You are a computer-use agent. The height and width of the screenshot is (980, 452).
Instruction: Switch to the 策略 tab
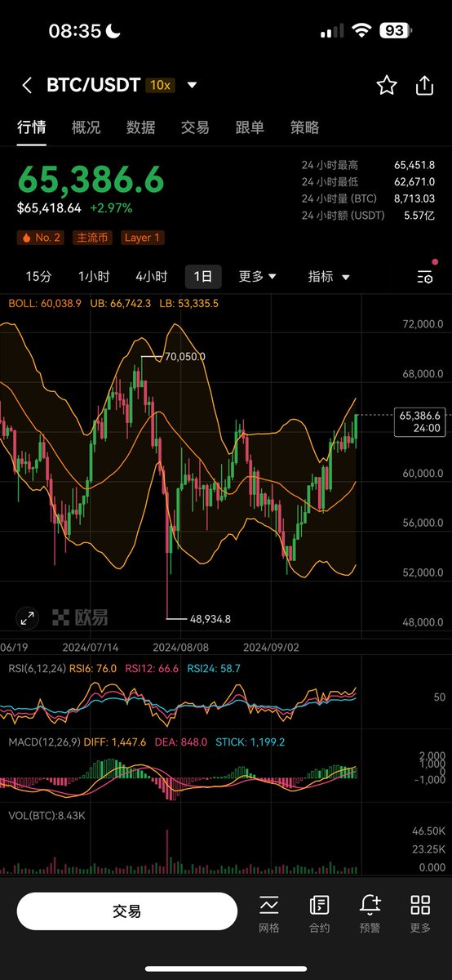(x=304, y=127)
